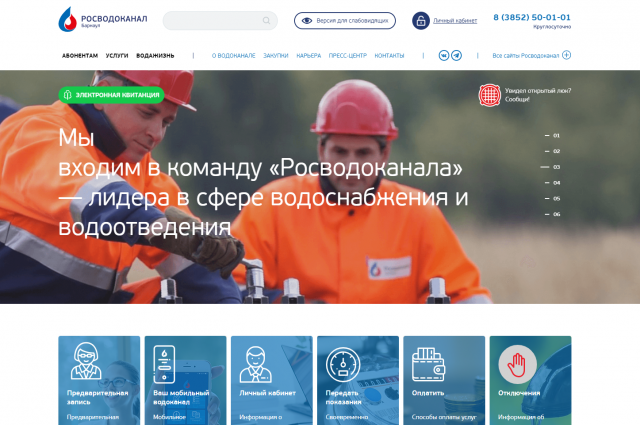Click the Росводоканал logo
Image resolution: width=640 pixels, height=425 pixels.
pos(103,19)
